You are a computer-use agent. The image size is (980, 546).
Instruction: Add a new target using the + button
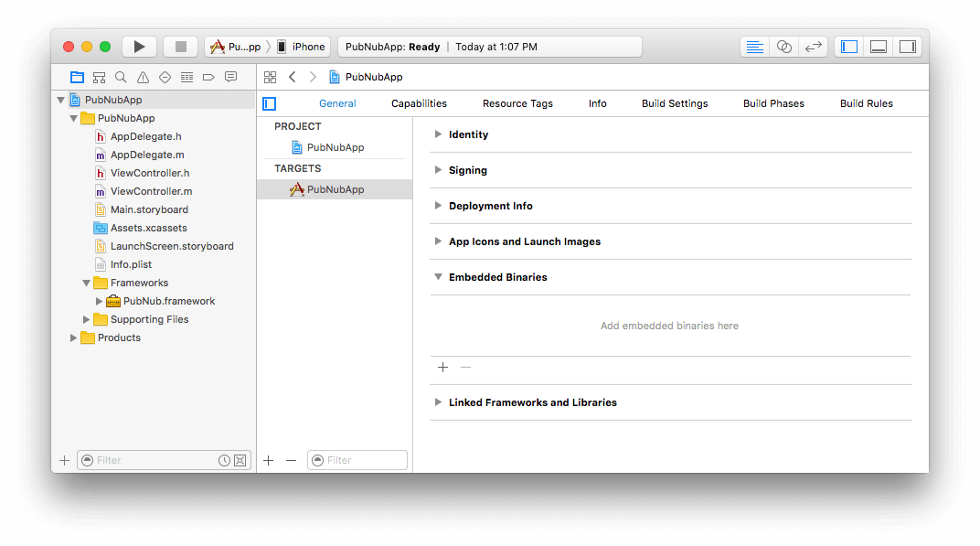coord(269,460)
